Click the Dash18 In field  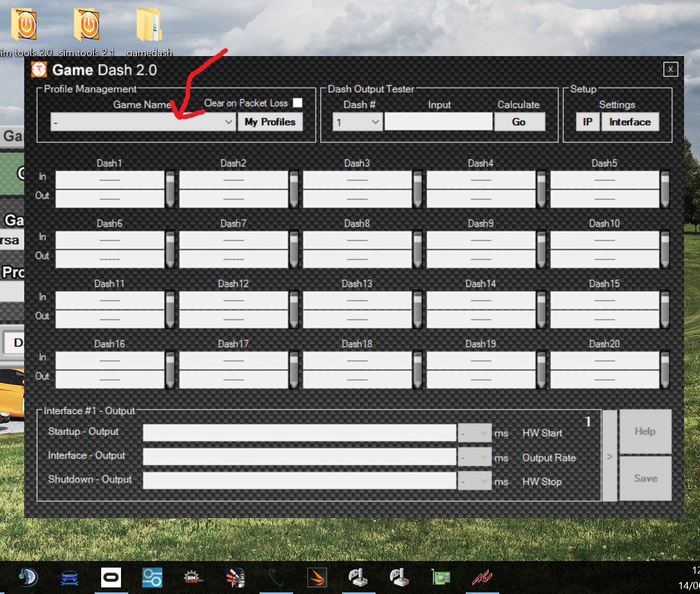(x=357, y=360)
